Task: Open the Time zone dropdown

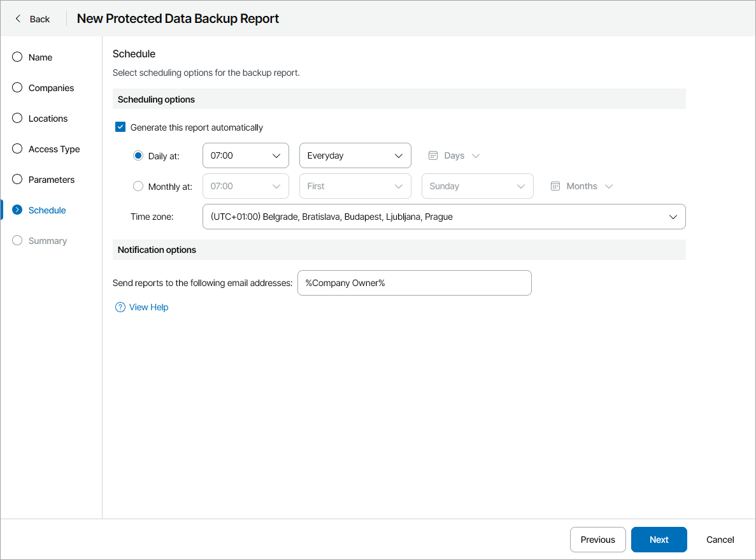Action: (x=444, y=217)
